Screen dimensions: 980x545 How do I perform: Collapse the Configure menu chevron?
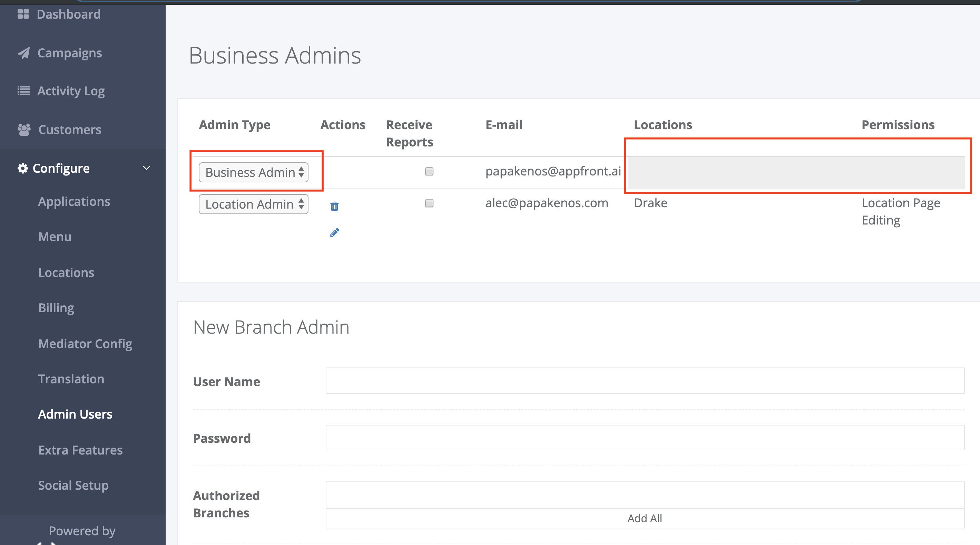[146, 168]
